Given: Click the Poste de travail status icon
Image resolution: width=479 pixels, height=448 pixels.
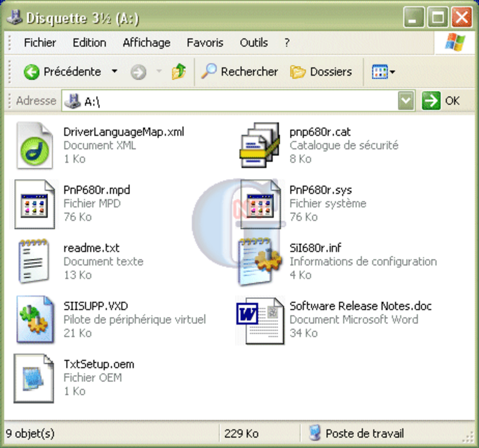Looking at the screenshot, I should click(x=314, y=433).
